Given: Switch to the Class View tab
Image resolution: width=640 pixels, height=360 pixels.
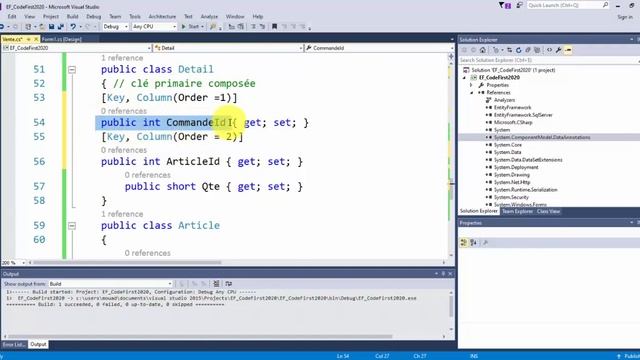Looking at the screenshot, I should (x=548, y=211).
